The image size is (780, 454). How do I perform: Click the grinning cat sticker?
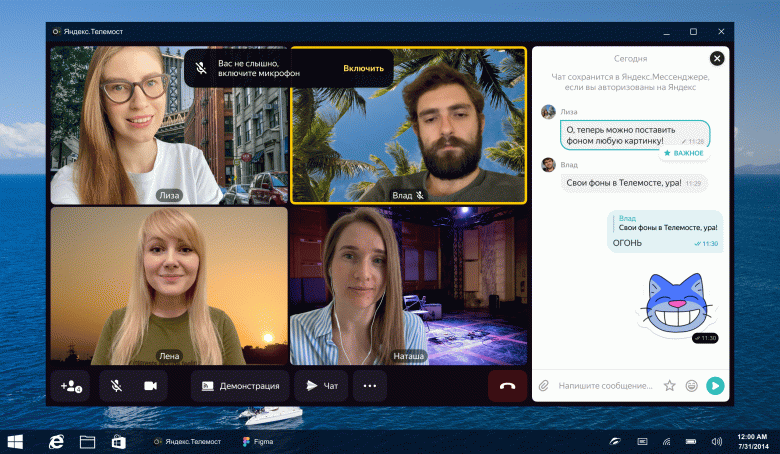(676, 304)
